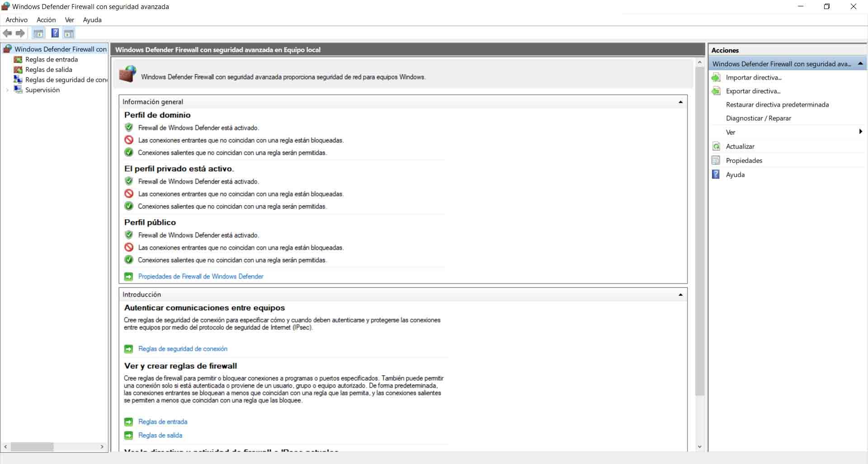868x464 pixels.
Task: Click the blue help toolbar icon
Action: [55, 33]
